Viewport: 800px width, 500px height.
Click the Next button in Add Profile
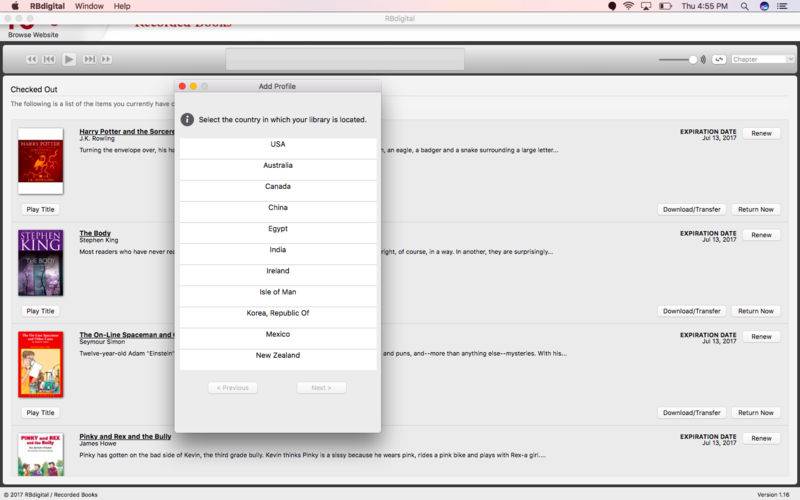click(x=321, y=388)
